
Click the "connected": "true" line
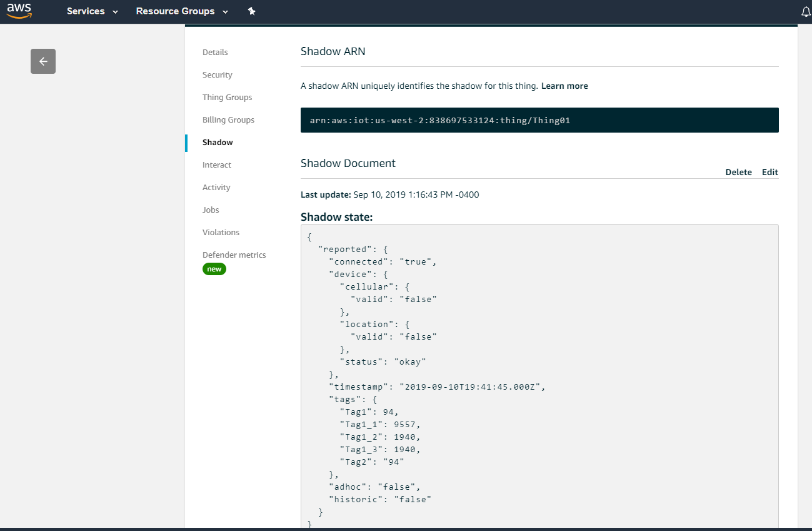coord(383,262)
